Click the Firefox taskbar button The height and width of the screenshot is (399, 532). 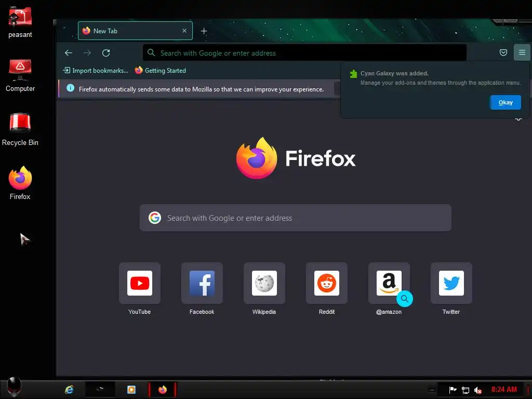click(163, 390)
